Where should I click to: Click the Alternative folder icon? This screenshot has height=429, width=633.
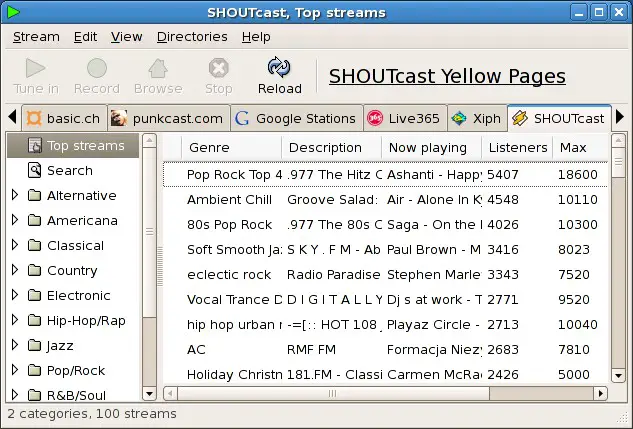pyautogui.click(x=35, y=196)
